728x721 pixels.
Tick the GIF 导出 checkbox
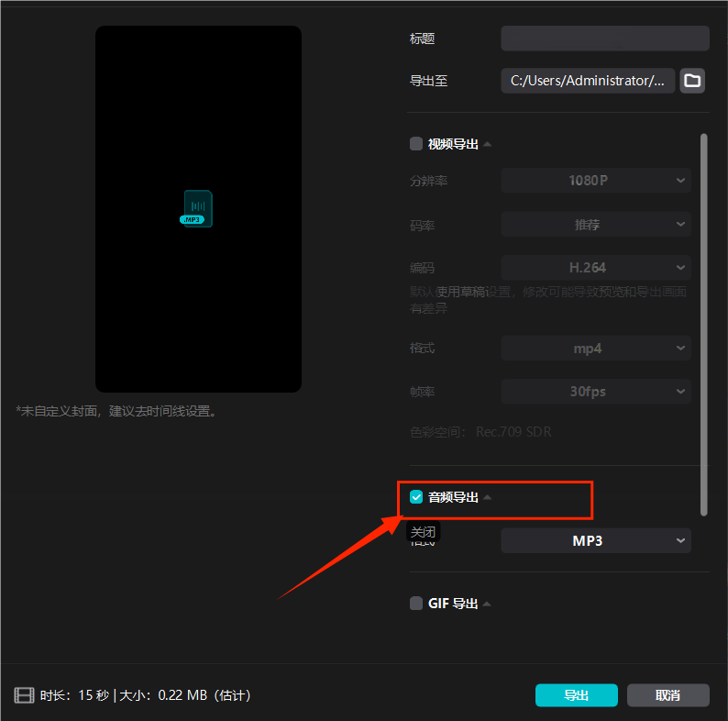(x=416, y=604)
